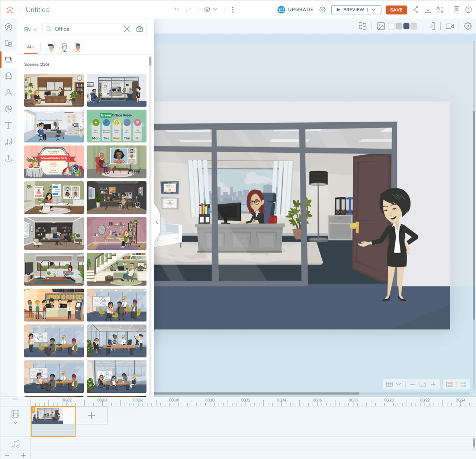This screenshot has height=459, width=476.
Task: Open the help question mark
Action: 469,10
